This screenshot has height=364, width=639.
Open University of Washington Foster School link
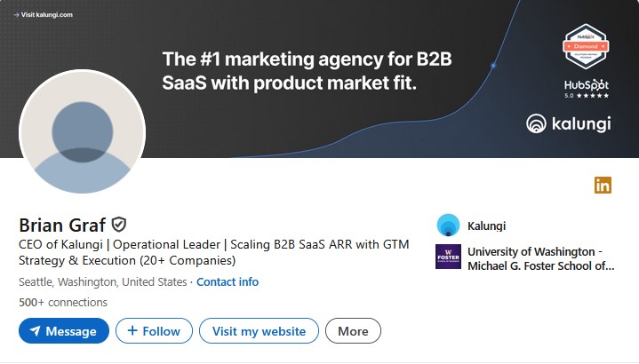540,258
